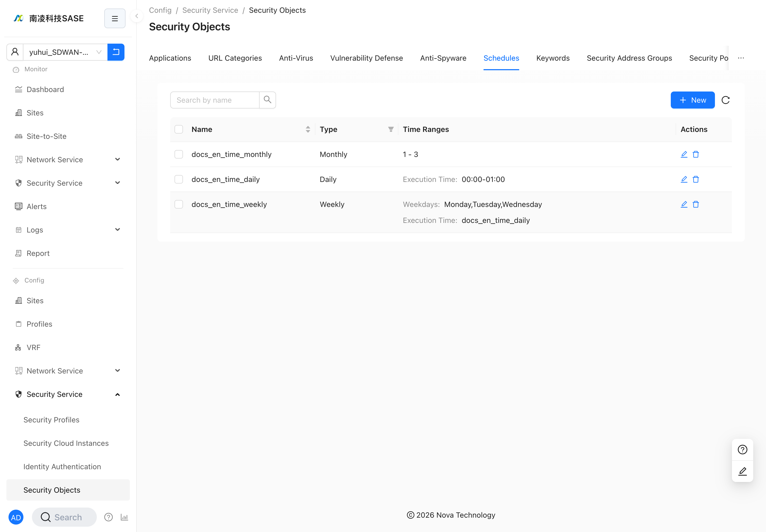Click the blue switch-tenant icon button

click(x=116, y=52)
